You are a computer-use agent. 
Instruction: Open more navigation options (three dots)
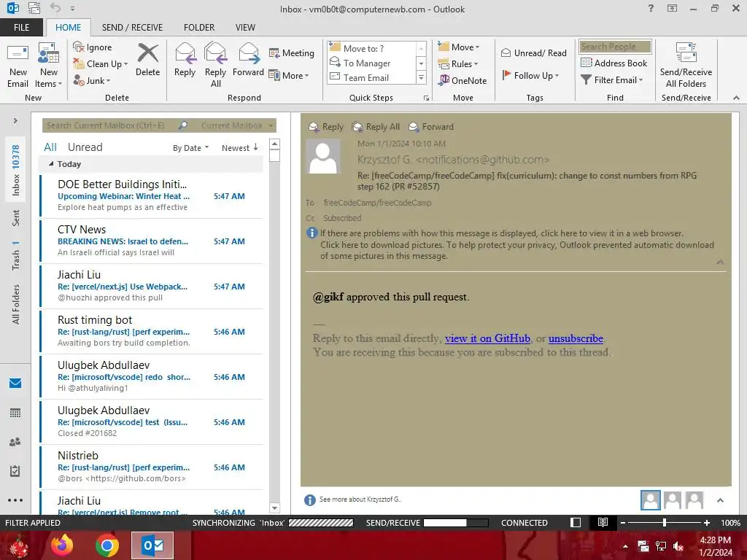tap(15, 500)
